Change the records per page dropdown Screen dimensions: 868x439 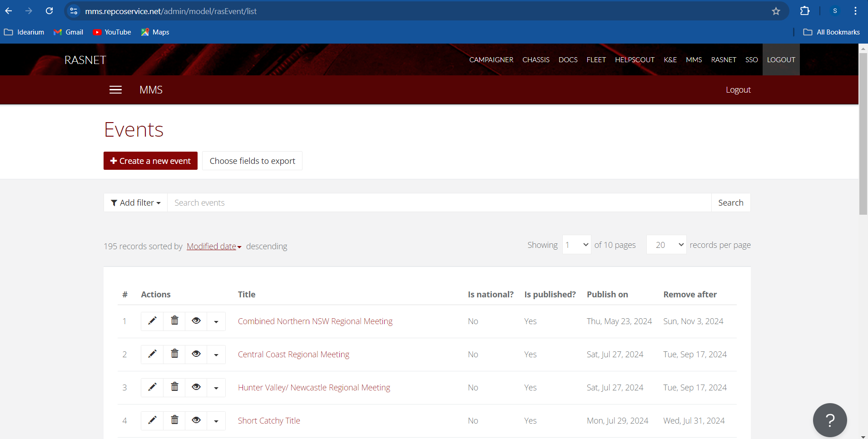point(666,245)
